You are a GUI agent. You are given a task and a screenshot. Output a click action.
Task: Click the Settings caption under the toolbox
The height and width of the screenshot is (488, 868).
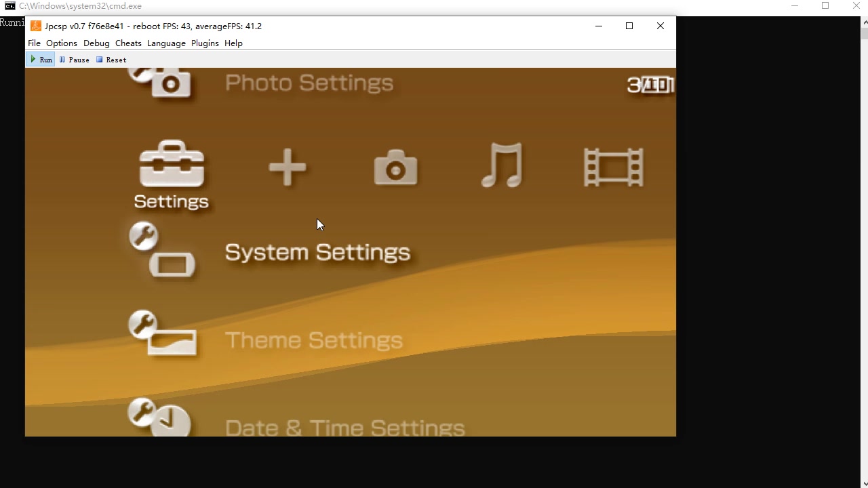point(171,201)
